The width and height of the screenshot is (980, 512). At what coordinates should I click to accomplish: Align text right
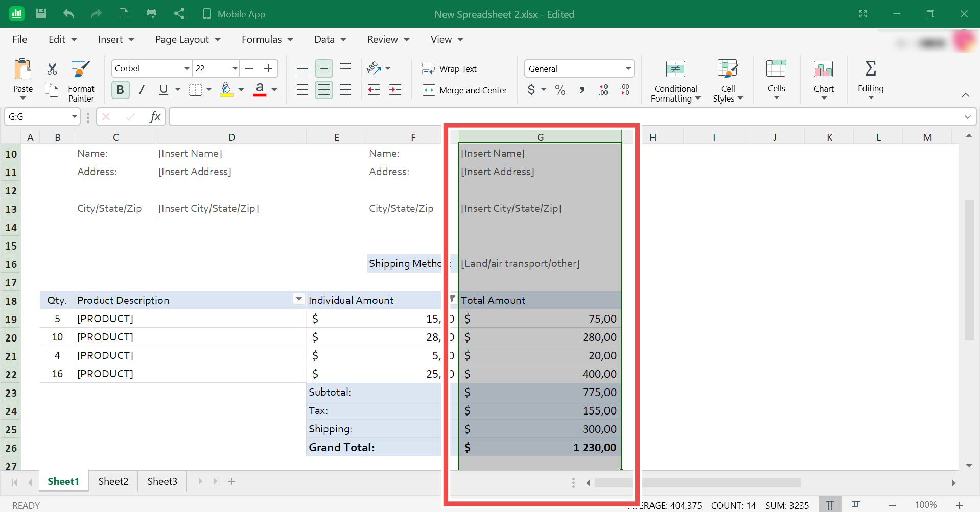(345, 90)
